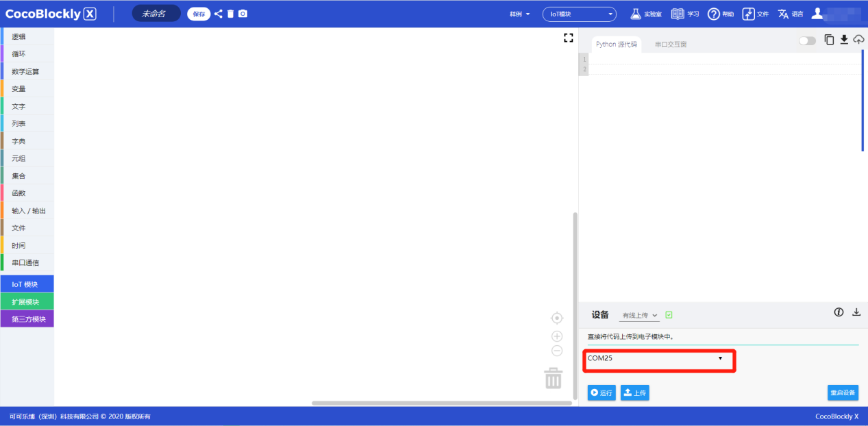Expand the 有线上传 upload mode dropdown
This screenshot has height=426, width=868.
coord(639,315)
